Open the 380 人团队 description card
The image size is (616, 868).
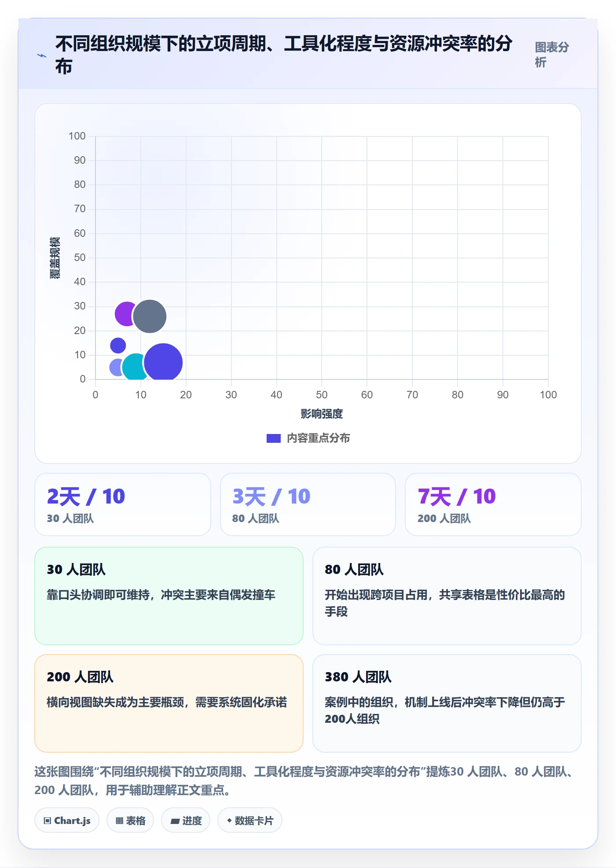447,703
